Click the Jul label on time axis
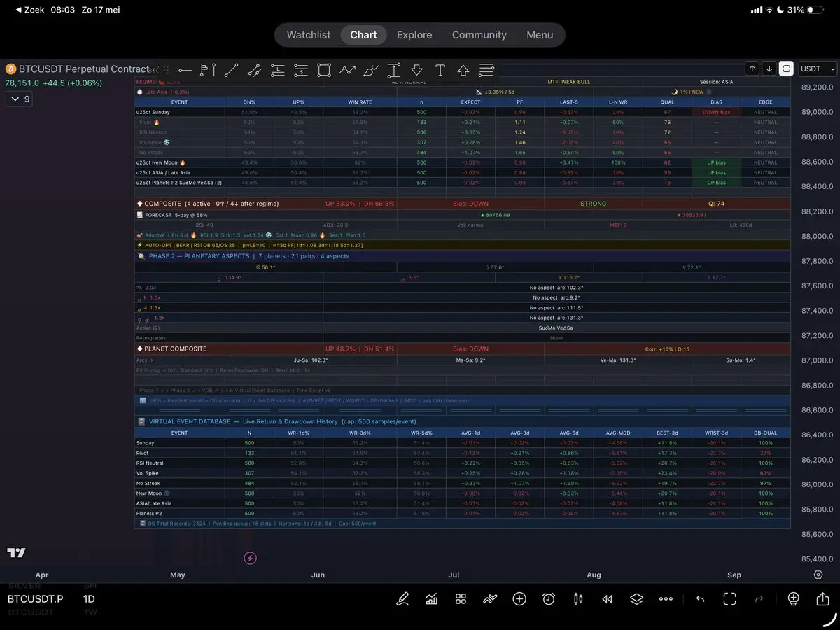The width and height of the screenshot is (840, 630). pyautogui.click(x=454, y=575)
